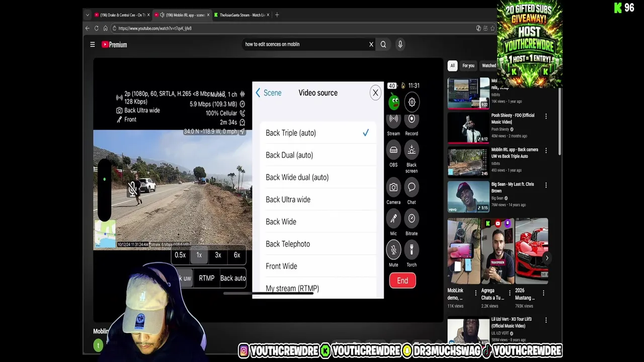Set zoom preset to 0.5x

(180, 255)
